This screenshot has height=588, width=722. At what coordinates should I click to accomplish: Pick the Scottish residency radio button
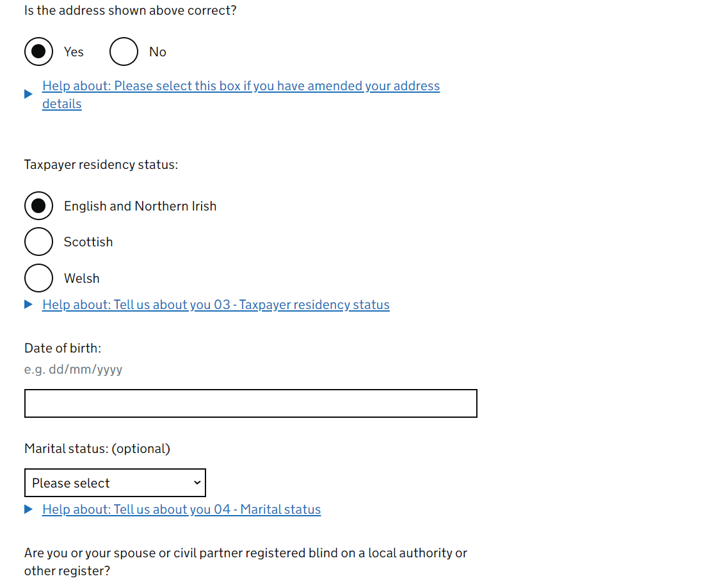click(x=38, y=242)
